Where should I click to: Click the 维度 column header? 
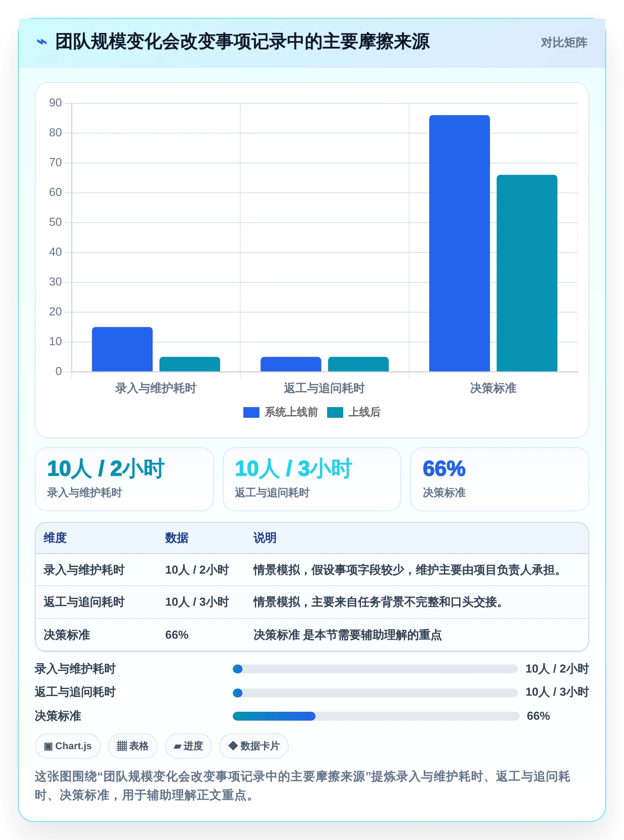pyautogui.click(x=55, y=538)
